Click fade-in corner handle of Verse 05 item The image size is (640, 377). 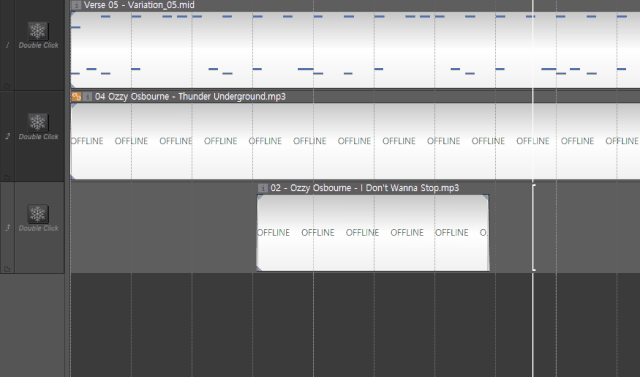click(x=73, y=14)
